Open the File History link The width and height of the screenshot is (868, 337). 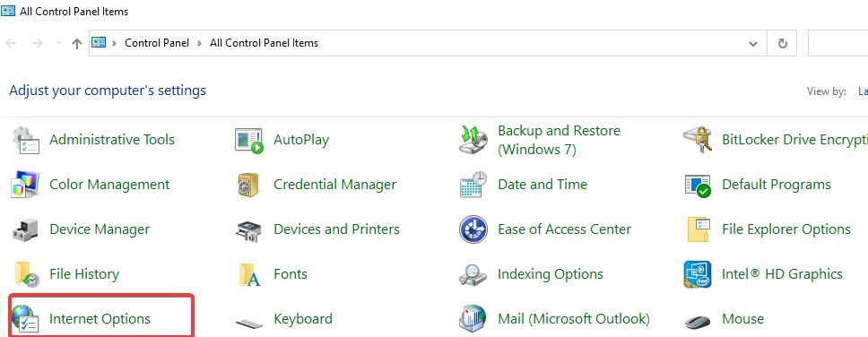coord(84,274)
